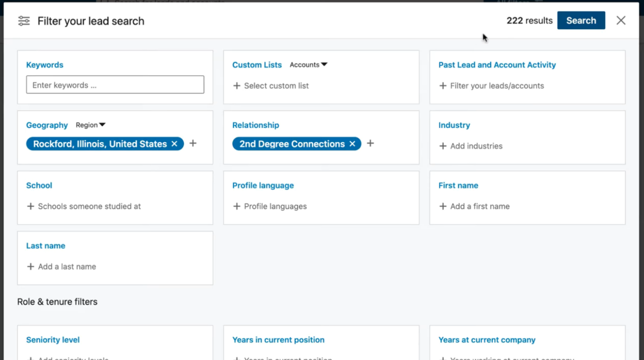Image resolution: width=644 pixels, height=360 pixels.
Task: Click Years at current company heading
Action: [487, 340]
